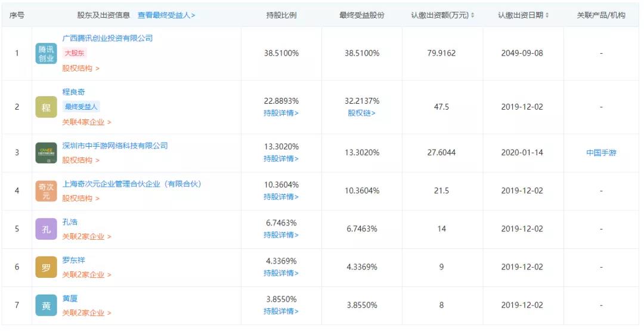Click the 罗 avatar icon for 罗东祥
Viewport: 644px width, 331px height.
point(46,267)
